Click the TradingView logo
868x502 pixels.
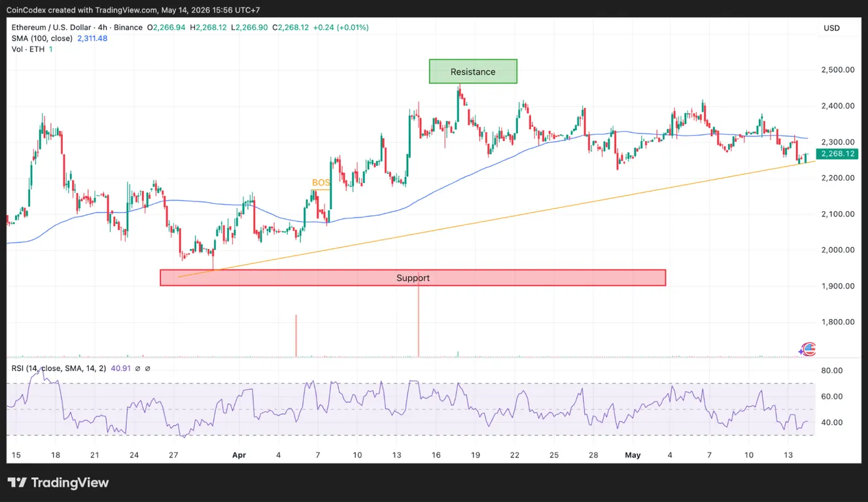pos(58,483)
